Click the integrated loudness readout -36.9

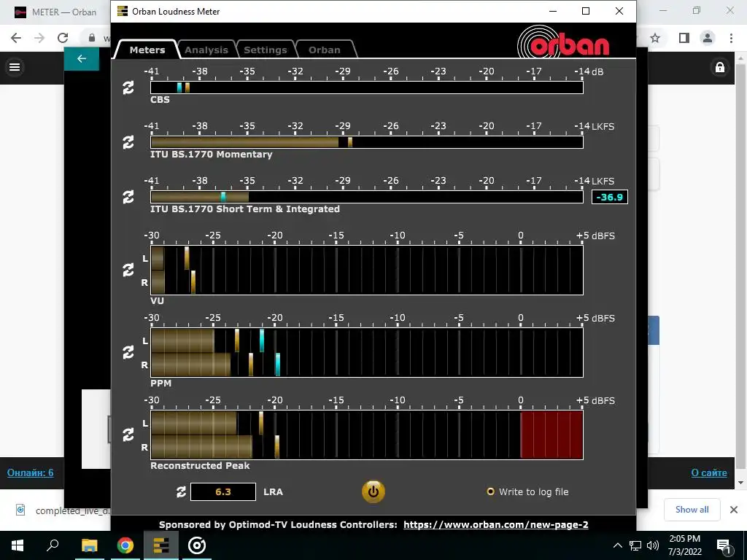coord(610,197)
